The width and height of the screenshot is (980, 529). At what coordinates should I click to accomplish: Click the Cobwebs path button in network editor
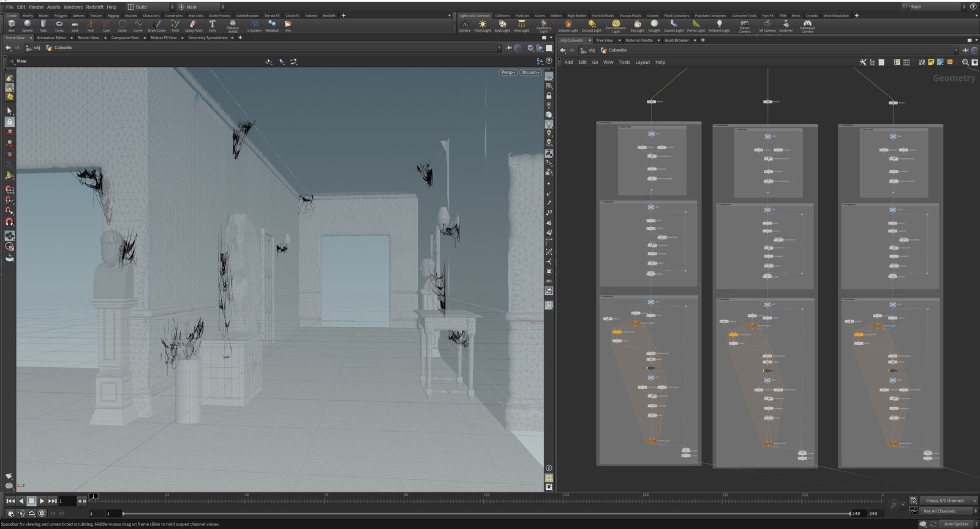click(x=614, y=50)
